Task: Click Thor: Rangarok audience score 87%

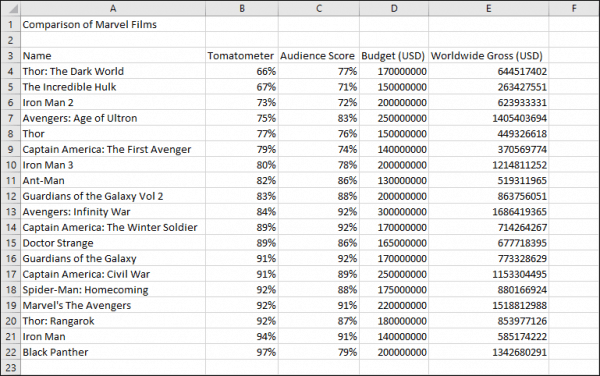Action: point(319,321)
